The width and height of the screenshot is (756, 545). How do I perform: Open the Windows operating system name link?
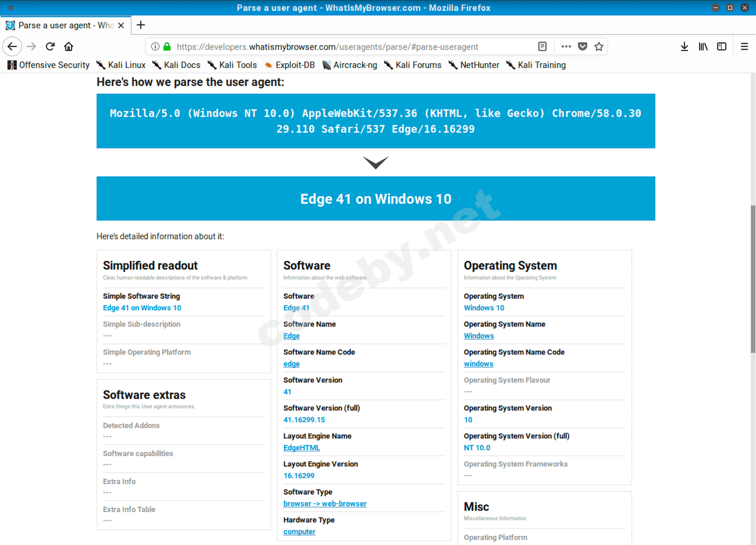tap(479, 336)
